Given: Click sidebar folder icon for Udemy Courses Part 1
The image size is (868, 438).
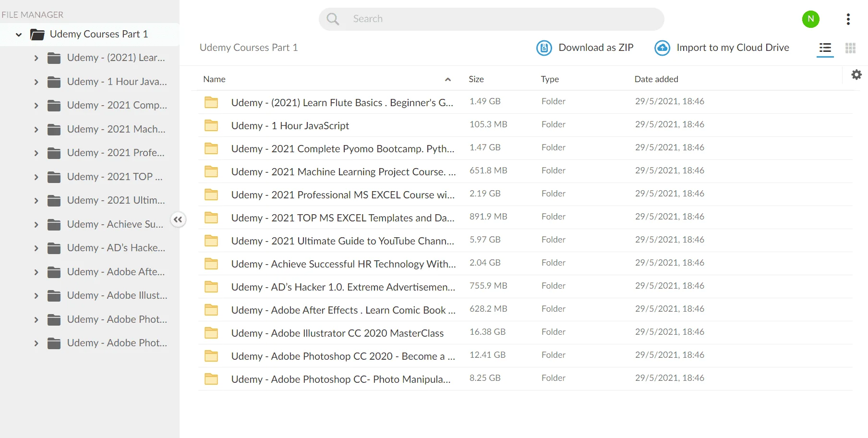Looking at the screenshot, I should [x=37, y=34].
